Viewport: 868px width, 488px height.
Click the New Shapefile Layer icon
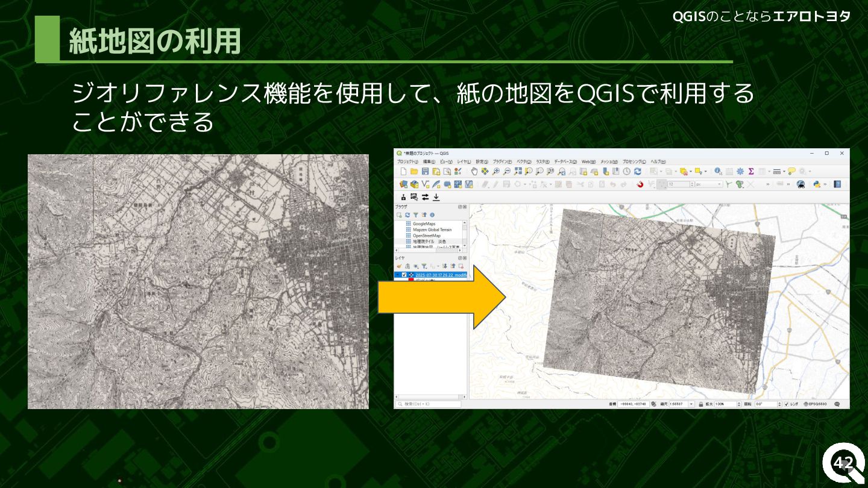426,184
